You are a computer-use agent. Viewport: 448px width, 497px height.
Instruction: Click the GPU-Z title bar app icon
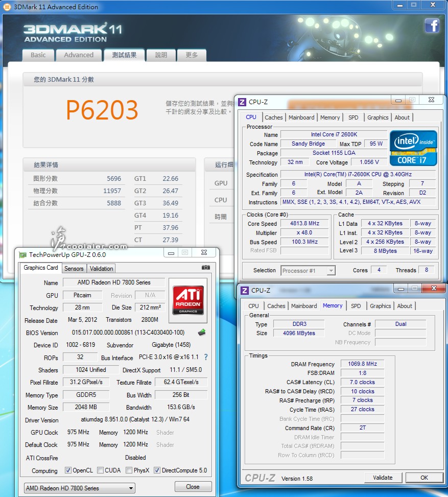(22, 255)
